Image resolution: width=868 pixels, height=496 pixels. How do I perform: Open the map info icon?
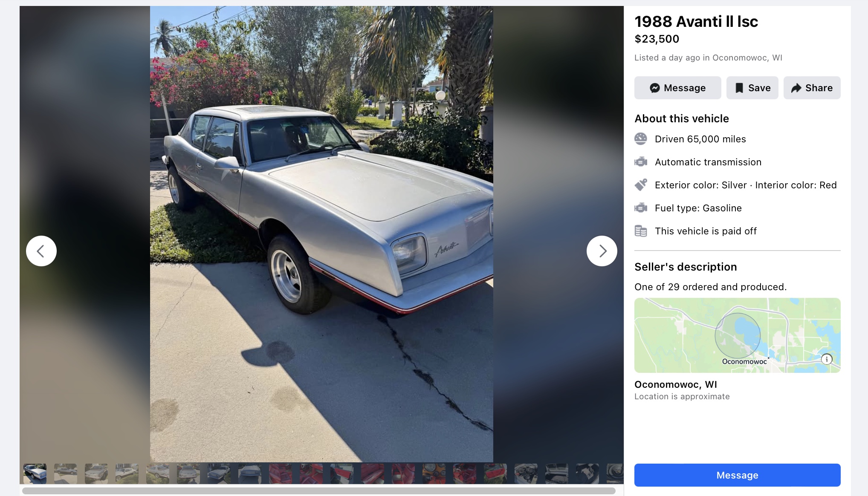827,359
